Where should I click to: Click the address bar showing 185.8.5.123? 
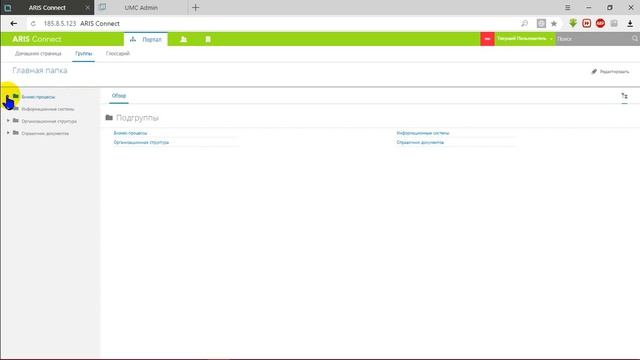point(82,24)
